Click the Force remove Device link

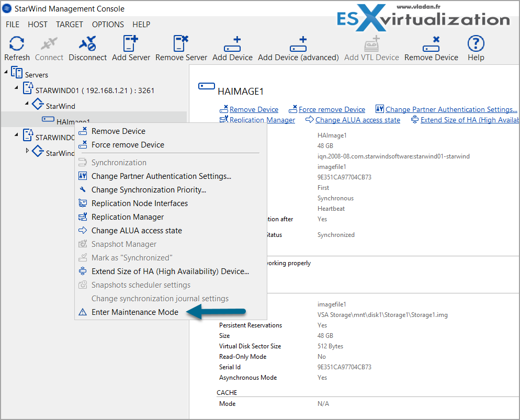pyautogui.click(x=332, y=109)
